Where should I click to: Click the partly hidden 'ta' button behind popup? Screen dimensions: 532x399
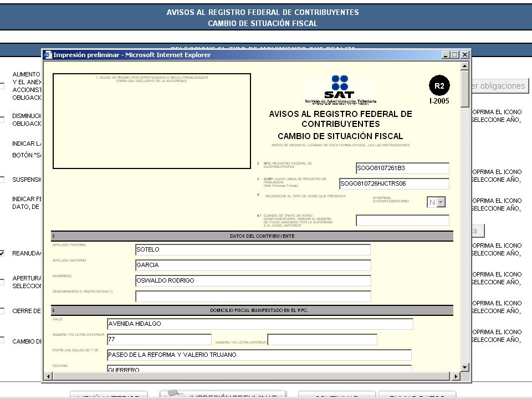[x=478, y=231]
